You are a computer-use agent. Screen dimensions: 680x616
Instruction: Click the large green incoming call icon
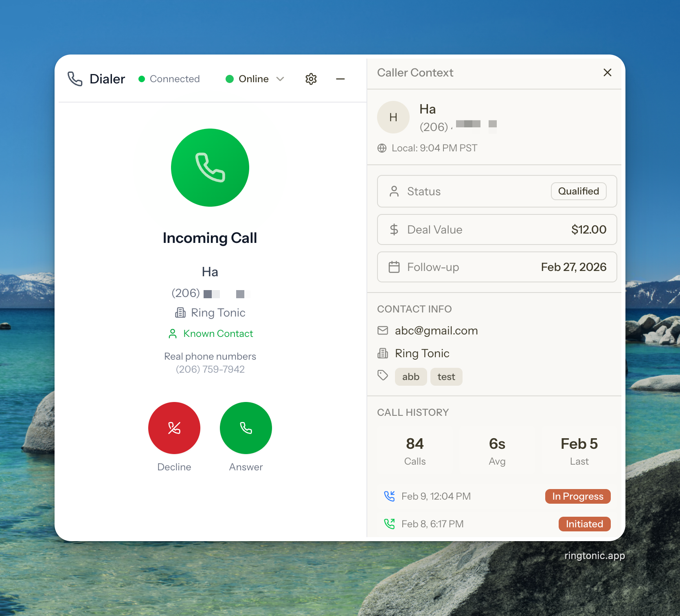(x=210, y=168)
